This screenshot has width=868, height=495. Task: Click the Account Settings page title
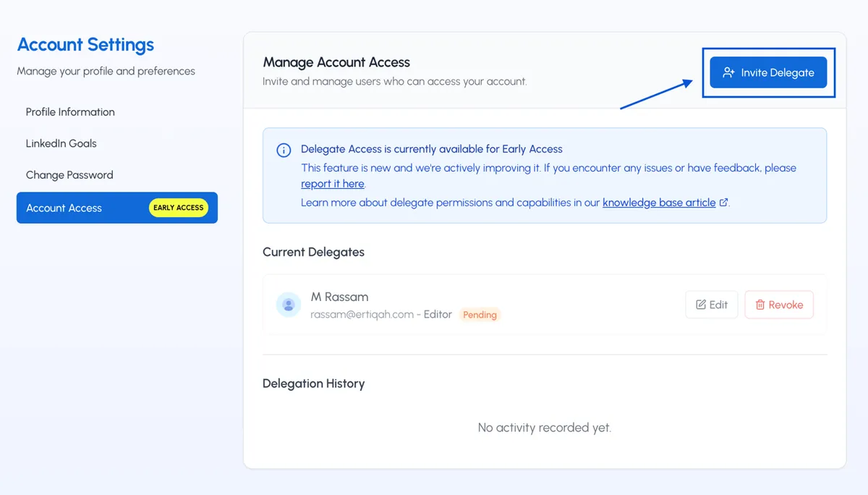pos(85,45)
